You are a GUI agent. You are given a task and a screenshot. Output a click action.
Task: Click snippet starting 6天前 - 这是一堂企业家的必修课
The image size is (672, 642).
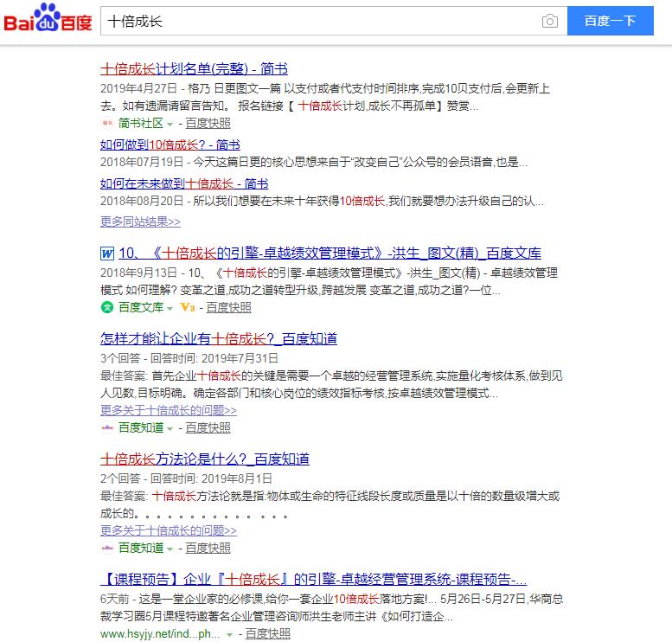point(332,607)
